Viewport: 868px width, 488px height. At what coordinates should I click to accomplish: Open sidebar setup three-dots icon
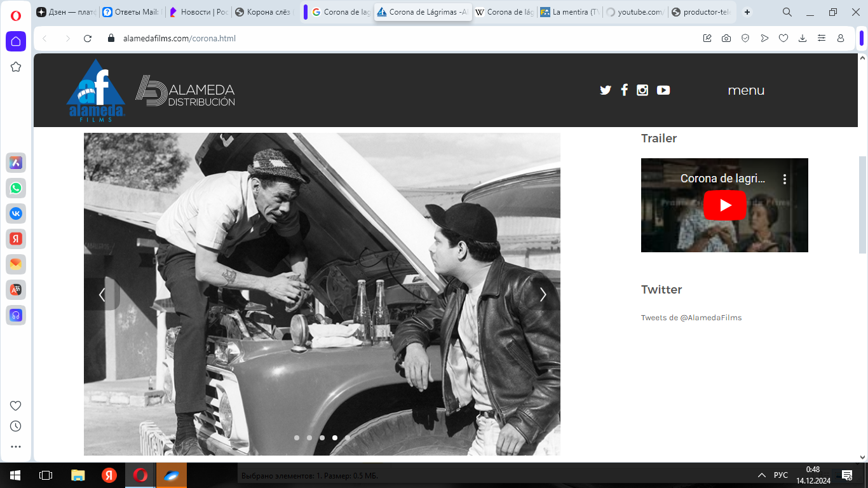(16, 447)
